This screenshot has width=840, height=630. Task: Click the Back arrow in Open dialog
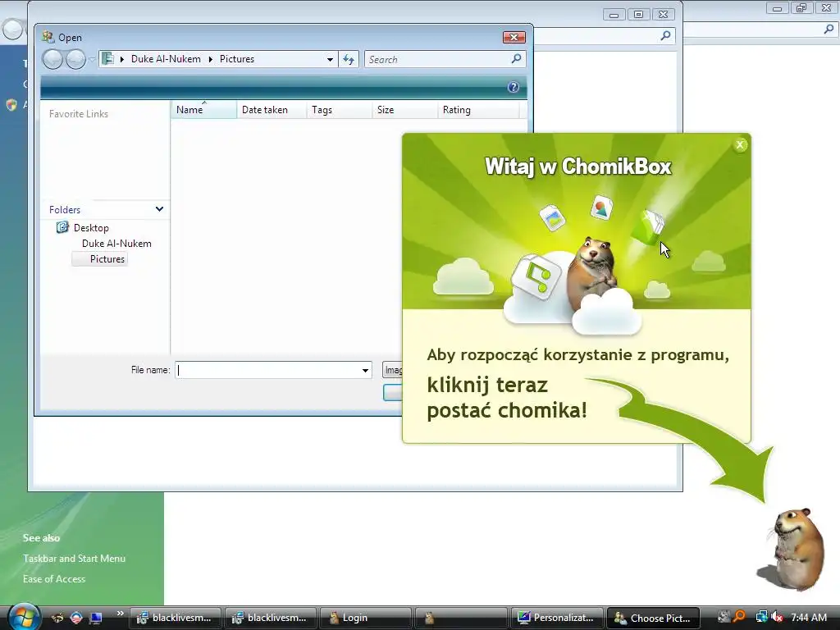pyautogui.click(x=52, y=59)
